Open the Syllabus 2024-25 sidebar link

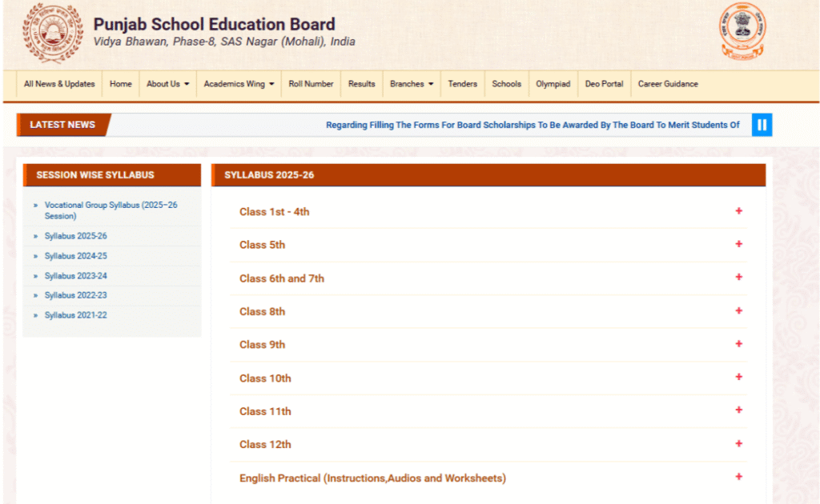(x=76, y=256)
